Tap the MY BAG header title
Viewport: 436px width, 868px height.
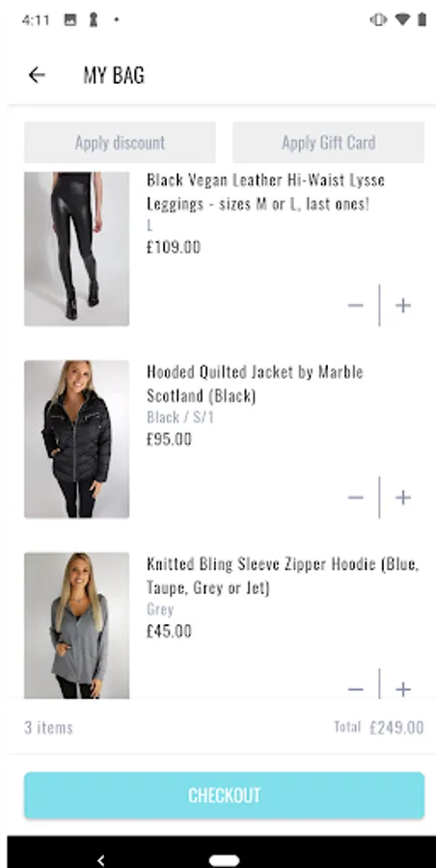click(114, 74)
